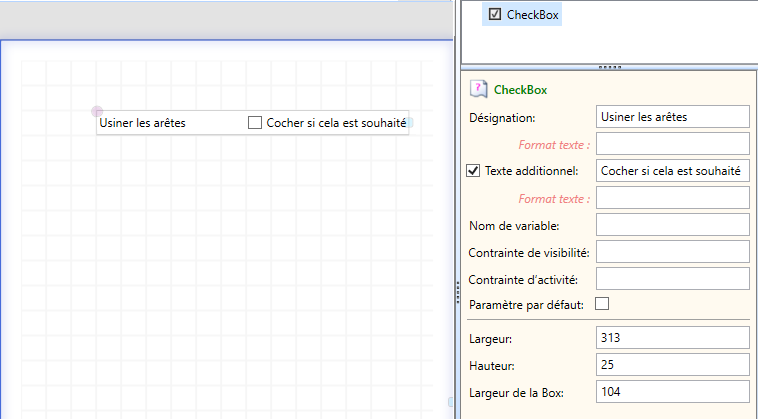Click the 'Largeur:' label
This screenshot has width=758, height=419.
pyautogui.click(x=490, y=339)
